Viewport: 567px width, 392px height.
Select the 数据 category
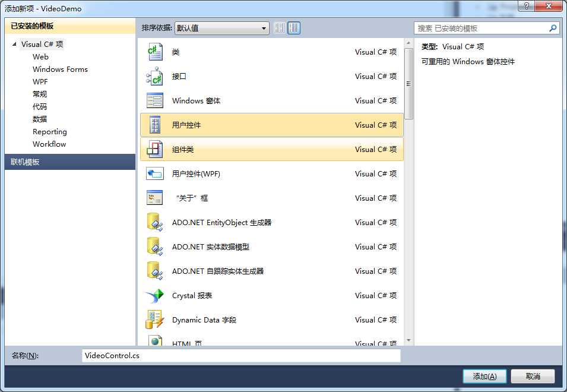click(40, 119)
